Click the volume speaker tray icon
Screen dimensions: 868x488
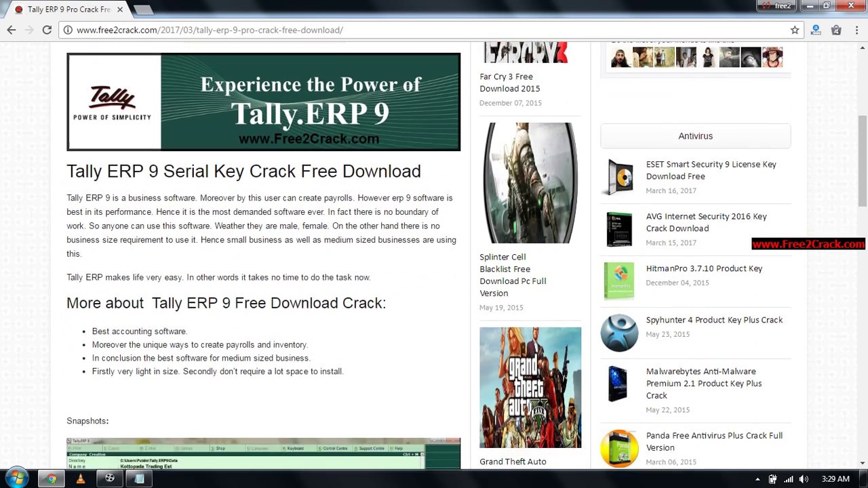click(x=804, y=479)
